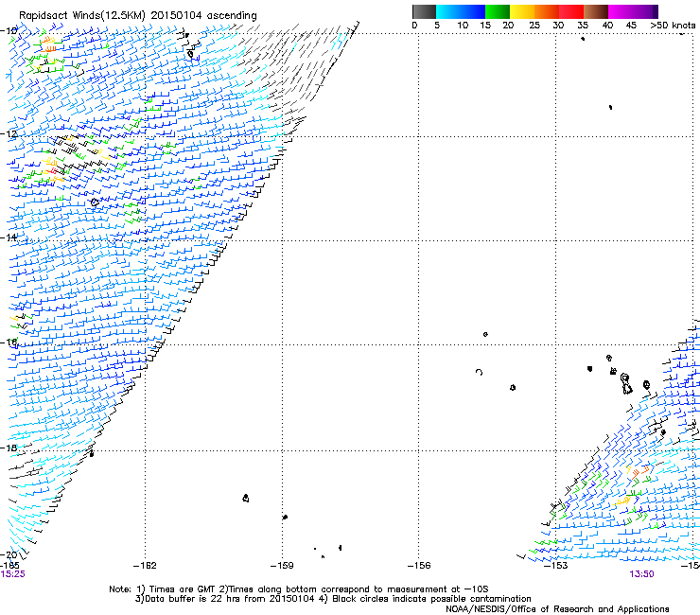Click the longitude label '-153'
This screenshot has width=700, height=615.
pos(556,566)
